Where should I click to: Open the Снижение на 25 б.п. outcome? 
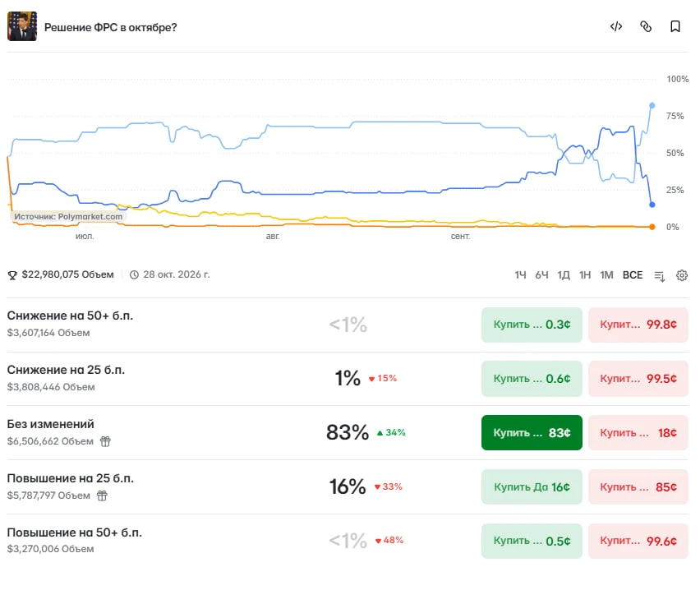point(66,370)
